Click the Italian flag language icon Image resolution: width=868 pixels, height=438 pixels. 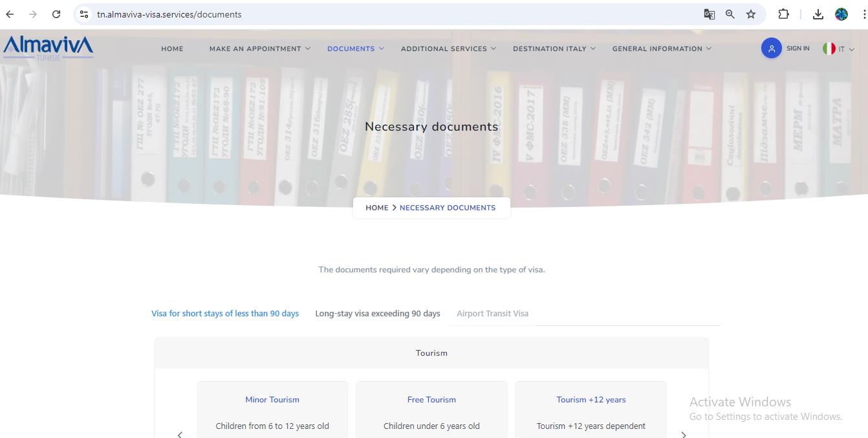click(x=829, y=49)
